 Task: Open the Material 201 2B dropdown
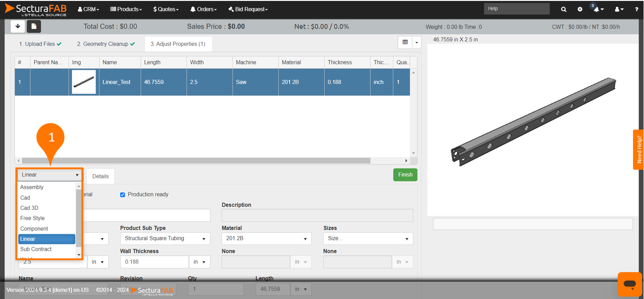266,238
